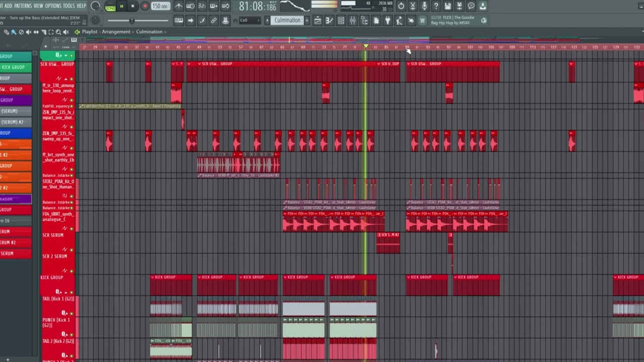Toggle loop recording icon

[225, 6]
